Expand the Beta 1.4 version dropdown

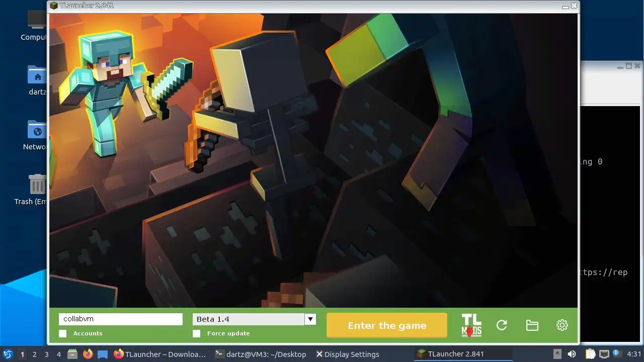(x=310, y=319)
